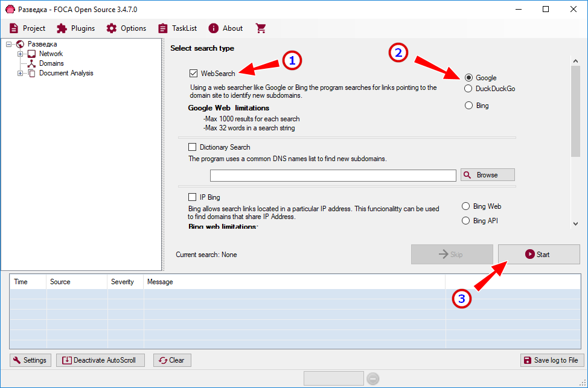Click the FOCA app logo in title bar
The height and width of the screenshot is (388, 588).
[x=10, y=10]
